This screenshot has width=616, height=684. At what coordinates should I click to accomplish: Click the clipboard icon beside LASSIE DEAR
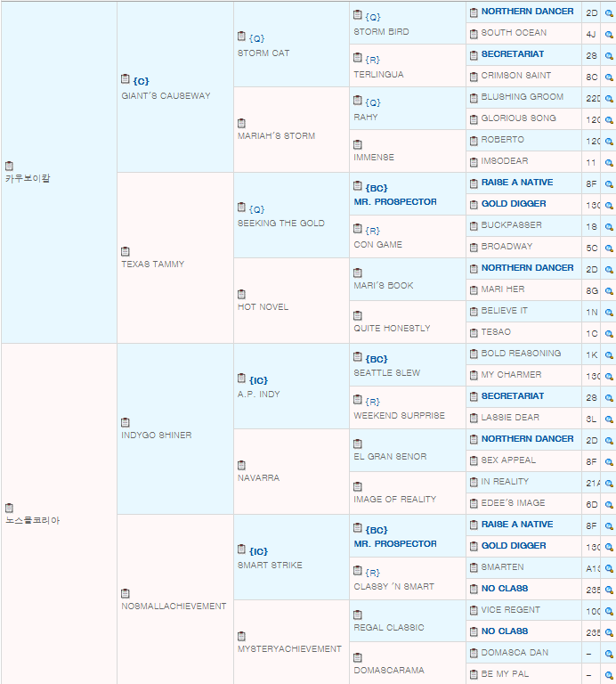tap(474, 419)
